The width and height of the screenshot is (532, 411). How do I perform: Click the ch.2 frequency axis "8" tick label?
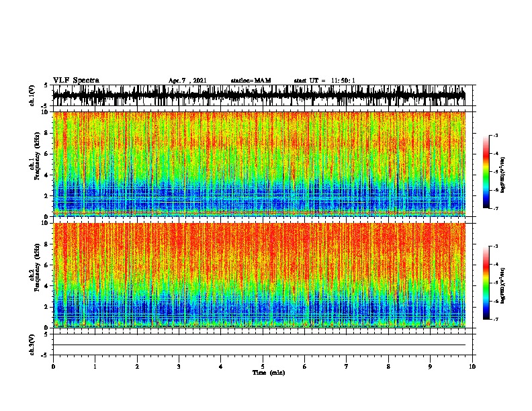46,244
